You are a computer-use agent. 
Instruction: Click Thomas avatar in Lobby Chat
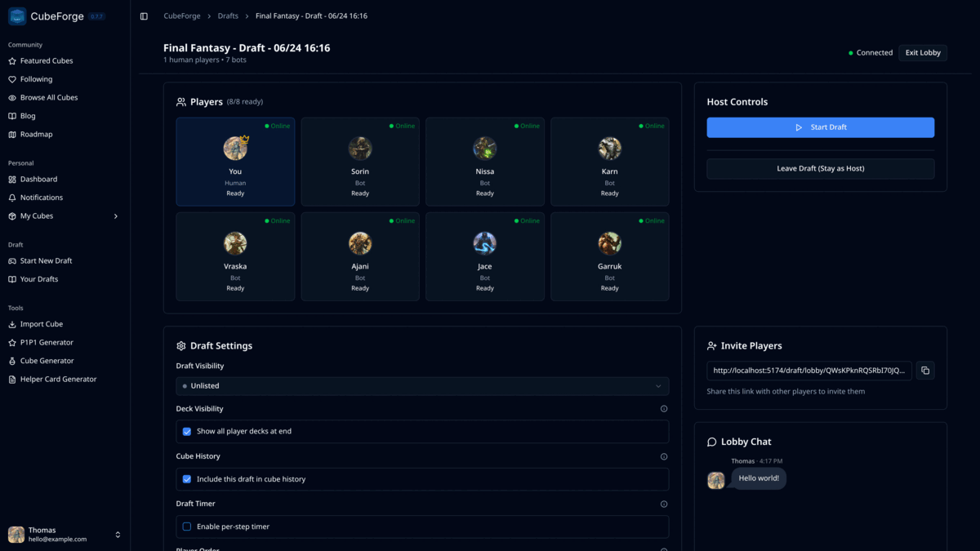716,481
